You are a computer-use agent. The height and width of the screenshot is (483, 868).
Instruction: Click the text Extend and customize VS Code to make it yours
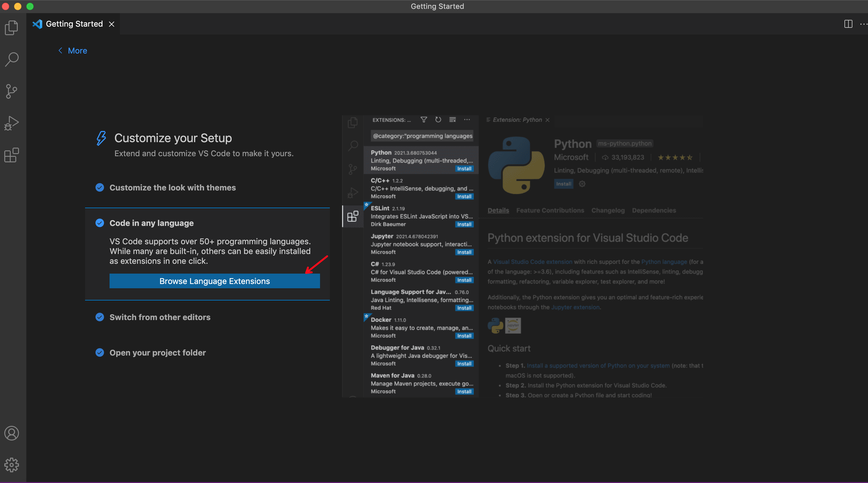pyautogui.click(x=204, y=153)
